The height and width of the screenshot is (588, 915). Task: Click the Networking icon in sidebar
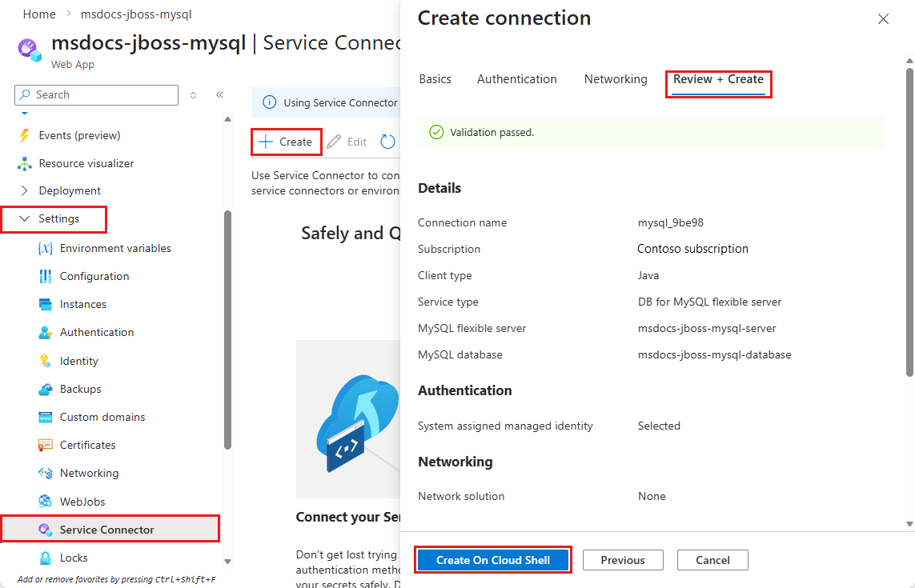click(45, 473)
